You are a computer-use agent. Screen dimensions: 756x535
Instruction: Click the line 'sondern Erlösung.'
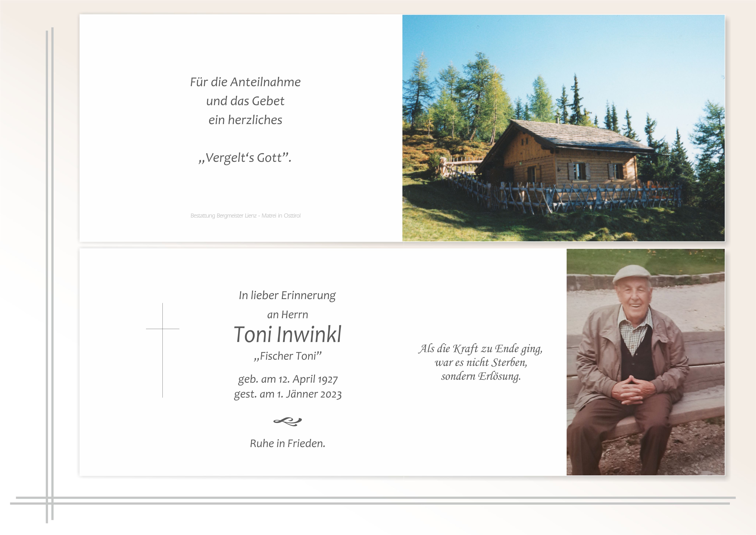point(481,377)
